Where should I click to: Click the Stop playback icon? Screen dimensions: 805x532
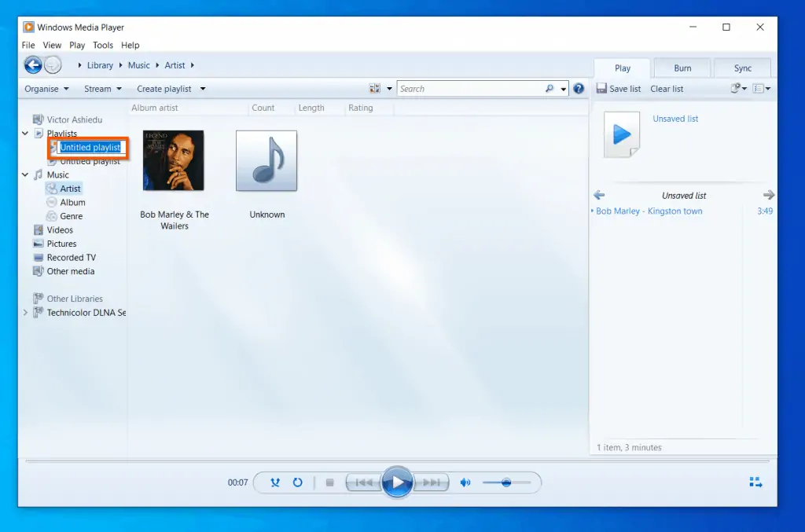pyautogui.click(x=329, y=482)
